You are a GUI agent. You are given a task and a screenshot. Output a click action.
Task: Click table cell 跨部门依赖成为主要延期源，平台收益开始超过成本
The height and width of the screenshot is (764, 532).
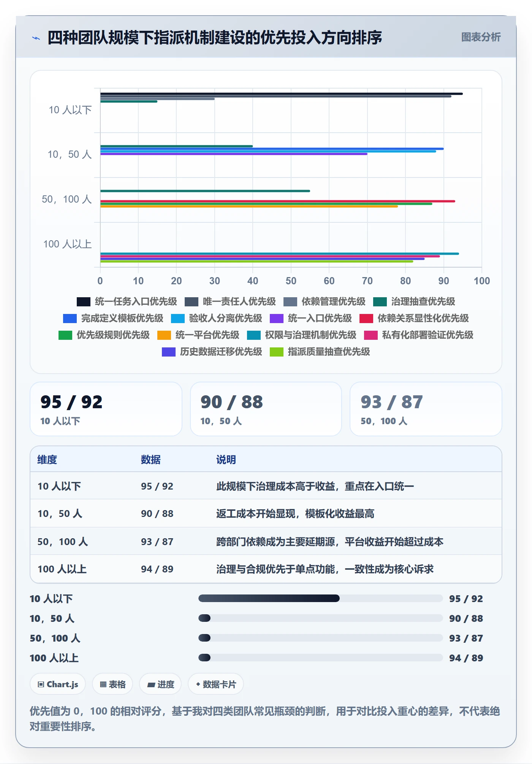point(330,542)
